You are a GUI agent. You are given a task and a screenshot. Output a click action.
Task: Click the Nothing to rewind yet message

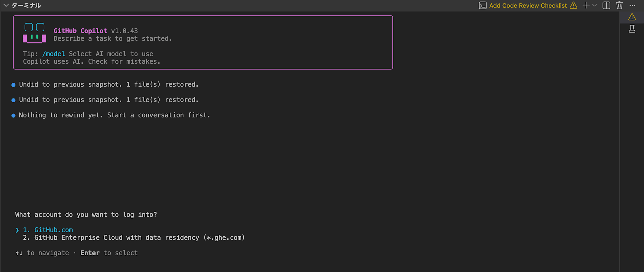(114, 115)
